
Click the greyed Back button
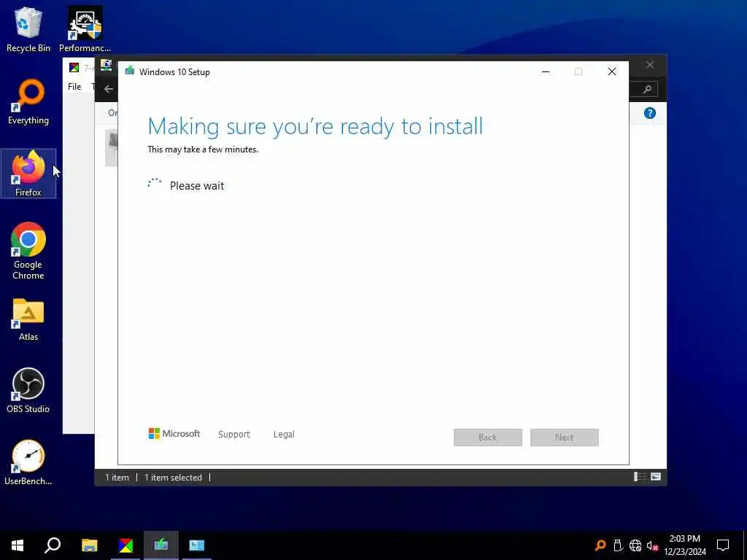[x=488, y=437]
